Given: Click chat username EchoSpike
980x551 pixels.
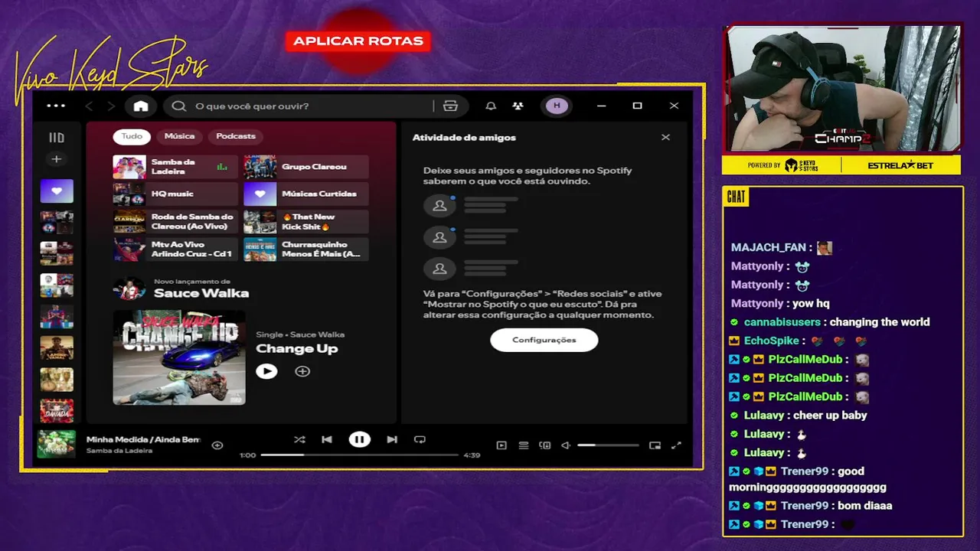Looking at the screenshot, I should pyautogui.click(x=771, y=341).
